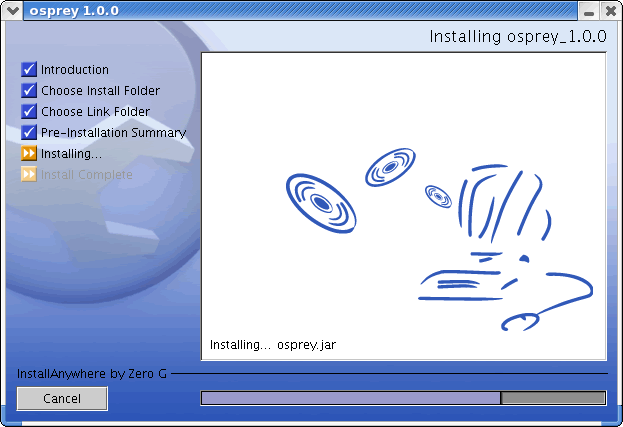Click the filled portion of progress bar
The width and height of the screenshot is (623, 427).
coord(350,398)
